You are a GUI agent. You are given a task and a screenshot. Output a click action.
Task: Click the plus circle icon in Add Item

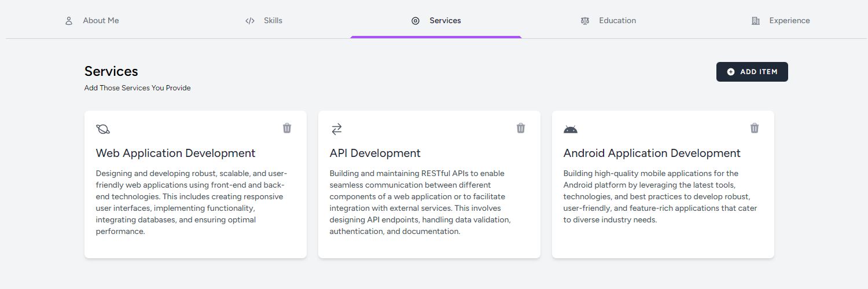tap(731, 72)
